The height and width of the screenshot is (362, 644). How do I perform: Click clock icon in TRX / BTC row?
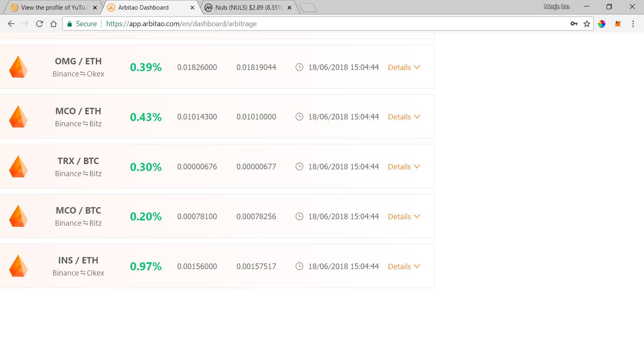coord(299,167)
